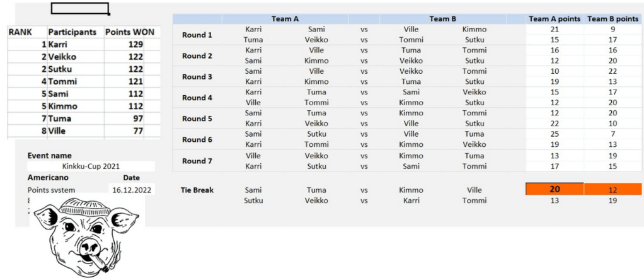Click the score 21 in Round 1
The width and height of the screenshot is (644, 278).
(x=555, y=29)
